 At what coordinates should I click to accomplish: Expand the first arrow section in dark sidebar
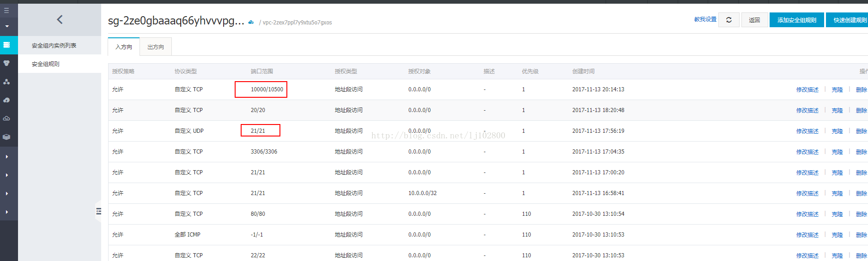tap(7, 157)
